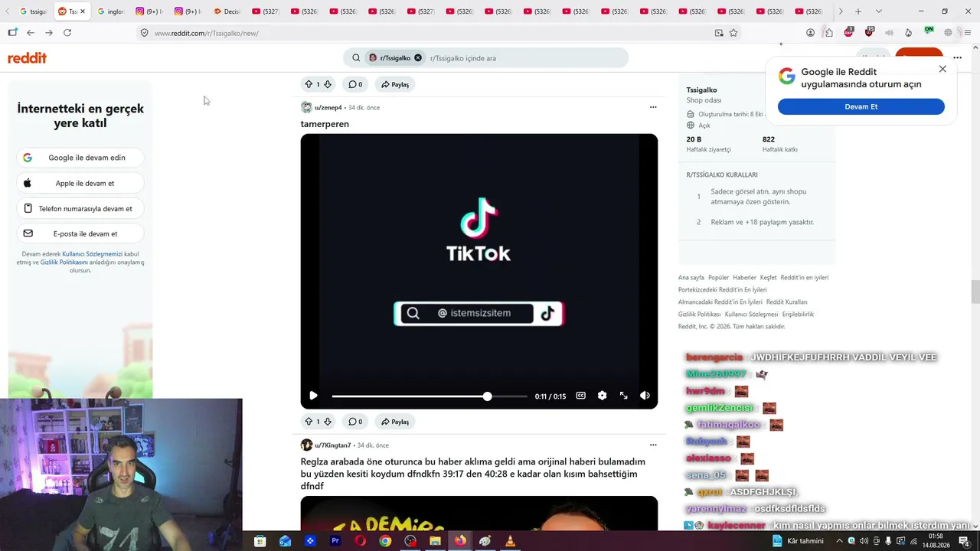Open the Haberler footer link

(x=744, y=278)
